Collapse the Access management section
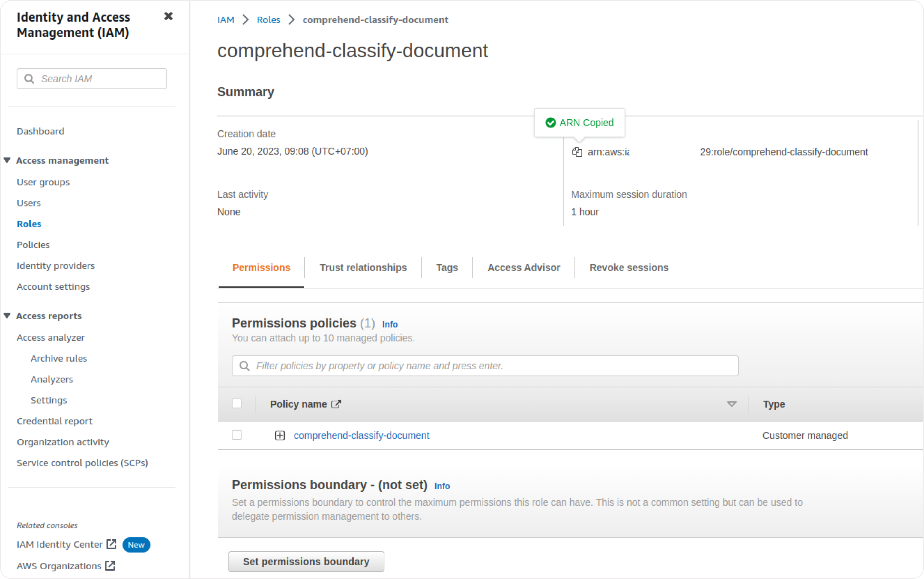The width and height of the screenshot is (924, 579). coord(7,160)
